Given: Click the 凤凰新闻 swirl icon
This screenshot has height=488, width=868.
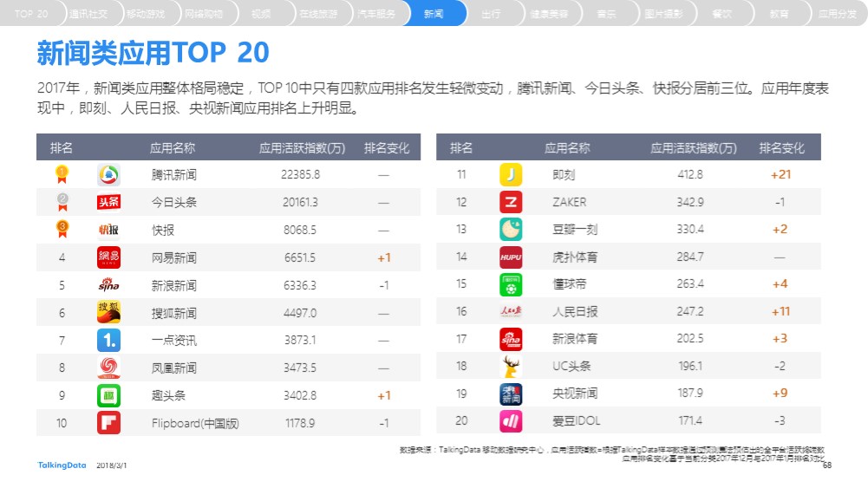Looking at the screenshot, I should [x=108, y=368].
